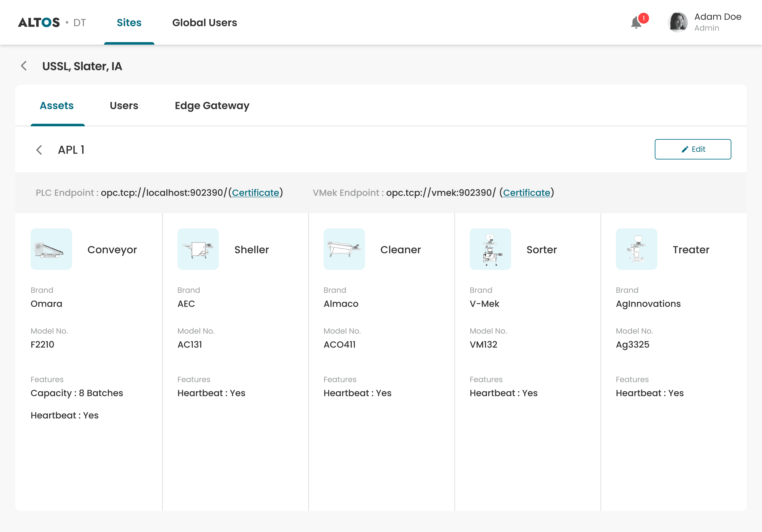Click the Treater asset title
This screenshot has height=532, width=762.
coord(691,250)
